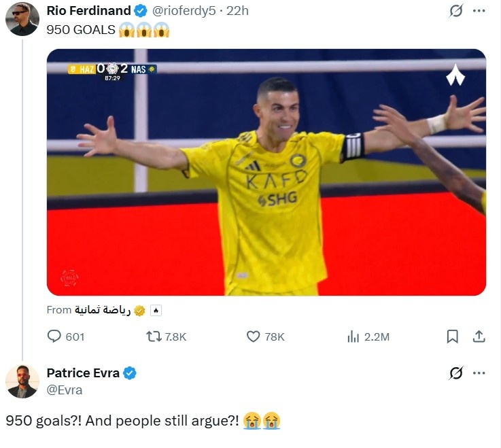
Task: Share Rio Ferdinand's tweet
Action: 479,337
